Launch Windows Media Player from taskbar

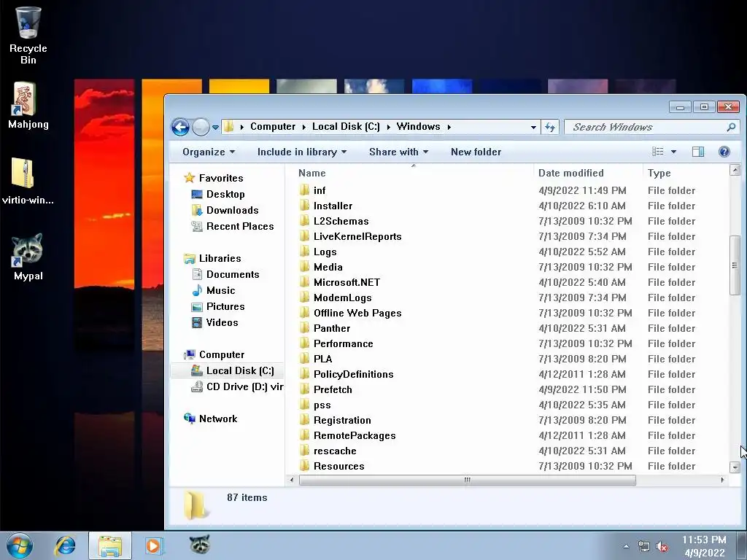click(153, 545)
